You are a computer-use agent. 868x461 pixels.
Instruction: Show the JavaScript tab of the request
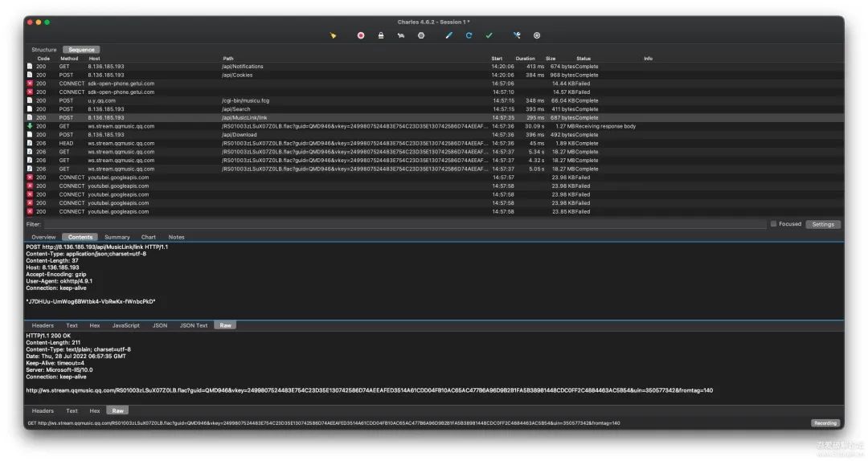point(126,325)
